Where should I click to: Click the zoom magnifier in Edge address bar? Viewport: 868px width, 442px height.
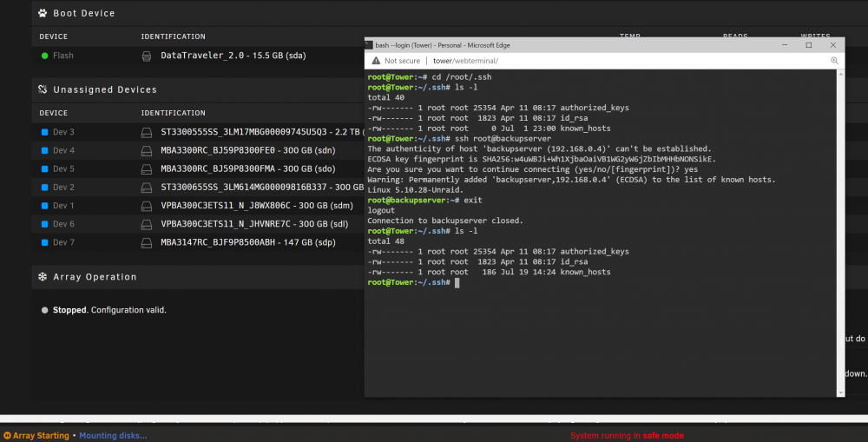834,61
